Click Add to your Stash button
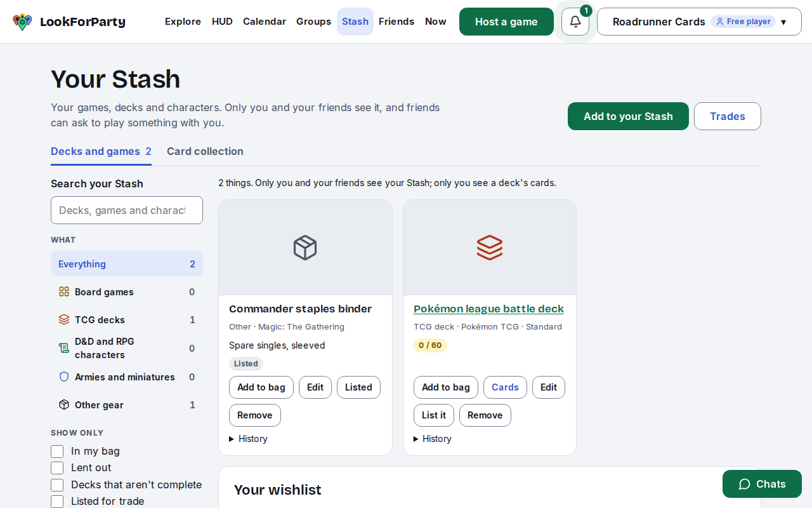 point(628,116)
